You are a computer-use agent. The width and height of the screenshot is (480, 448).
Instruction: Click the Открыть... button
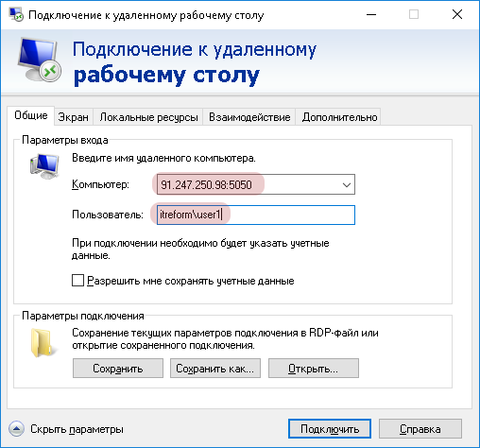[x=314, y=368]
